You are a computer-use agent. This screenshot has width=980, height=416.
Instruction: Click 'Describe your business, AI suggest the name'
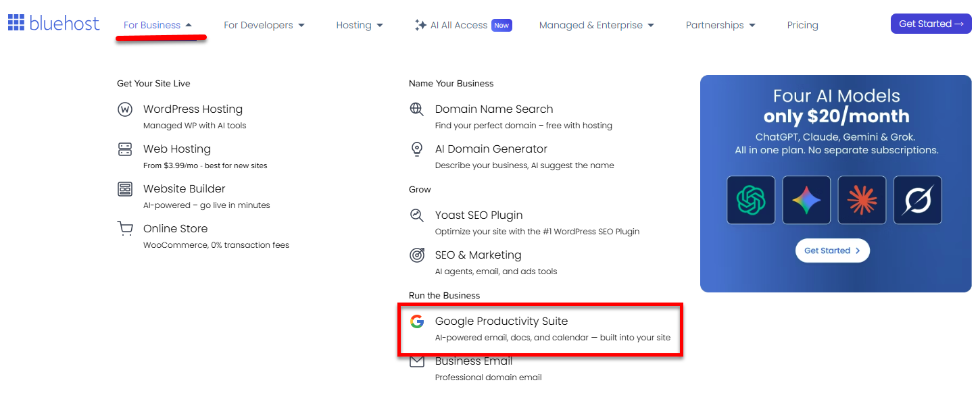(524, 165)
